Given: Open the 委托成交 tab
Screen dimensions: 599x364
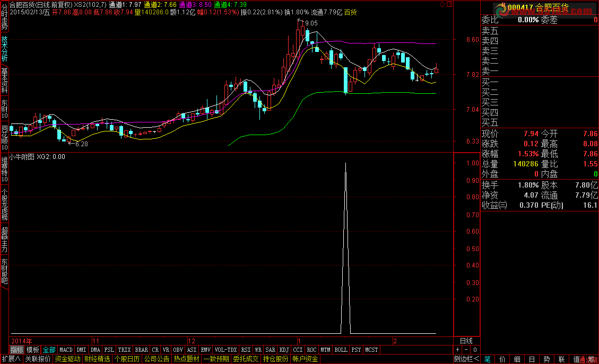Looking at the screenshot, I should 246,359.
